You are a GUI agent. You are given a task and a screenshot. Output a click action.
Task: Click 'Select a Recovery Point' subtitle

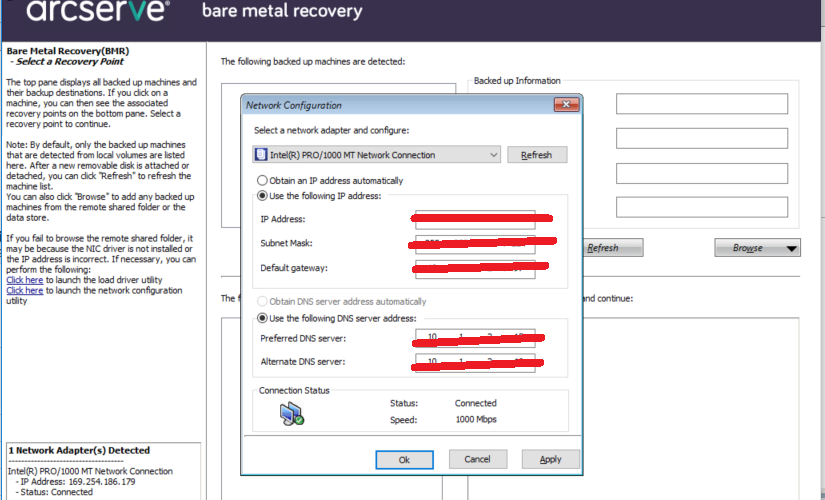click(69, 62)
